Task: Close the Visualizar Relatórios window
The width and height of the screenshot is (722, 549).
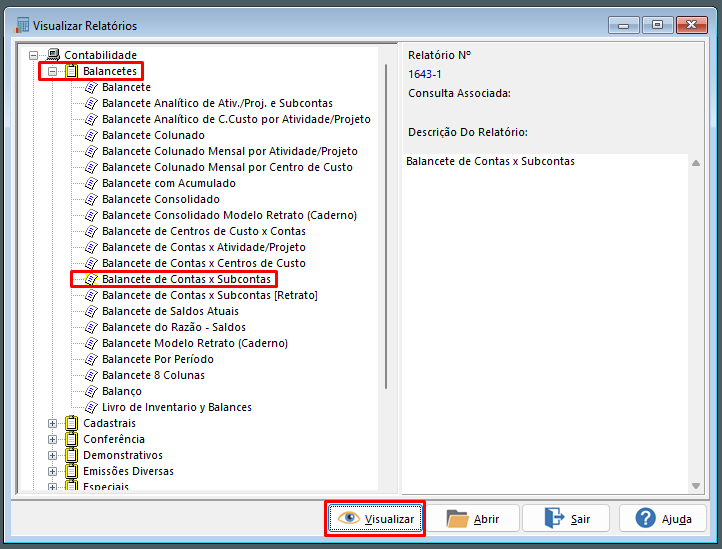Action: (x=692, y=25)
